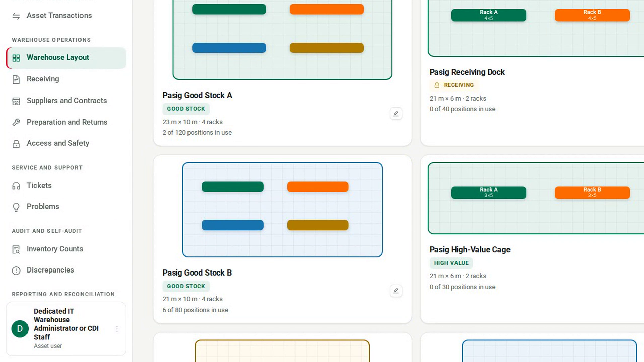Viewport: 644px width, 362px height.
Task: Edit the Pasig Good Stock A zone
Action: (x=396, y=114)
